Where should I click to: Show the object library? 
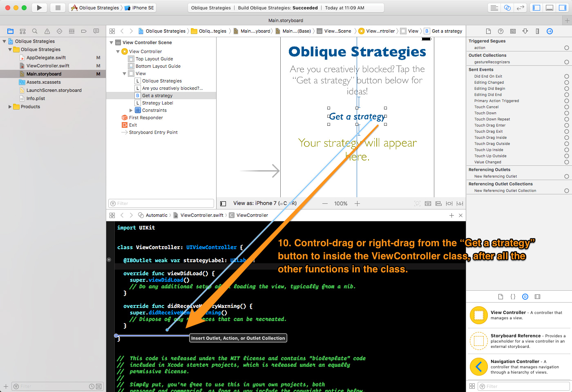525,297
